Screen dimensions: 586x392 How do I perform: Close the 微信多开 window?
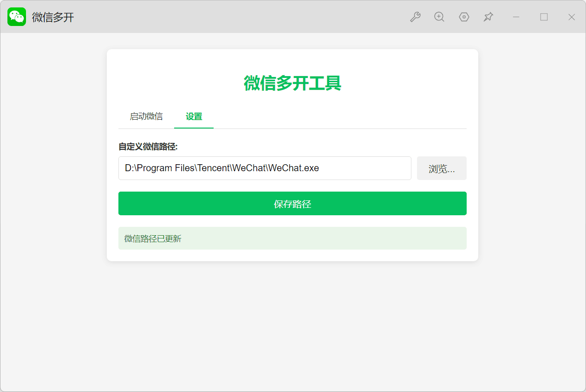[x=572, y=17]
